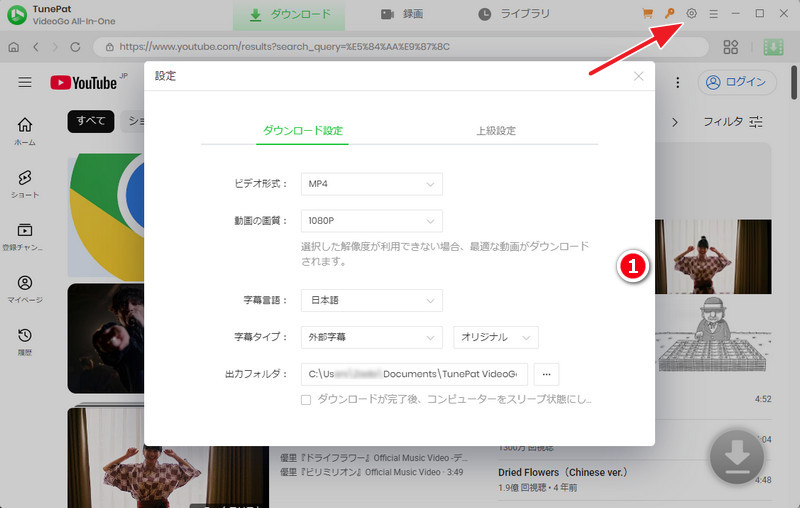The image size is (800, 508).
Task: Open the bottom-left dancer thumbnail
Action: pyautogui.click(x=168, y=458)
